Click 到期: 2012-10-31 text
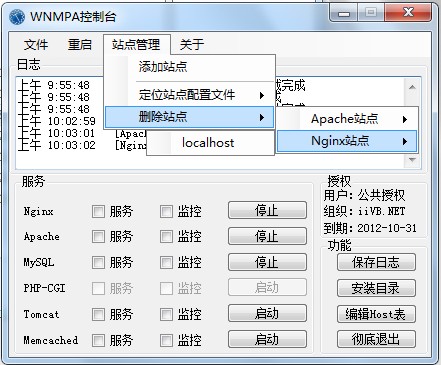Screen dimensions: 441x365 [370, 228]
